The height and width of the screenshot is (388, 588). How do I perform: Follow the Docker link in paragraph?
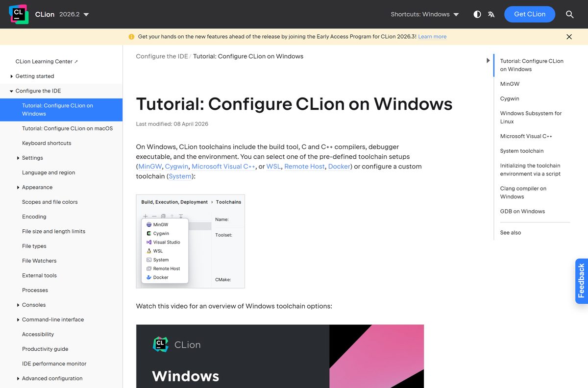pyautogui.click(x=339, y=167)
